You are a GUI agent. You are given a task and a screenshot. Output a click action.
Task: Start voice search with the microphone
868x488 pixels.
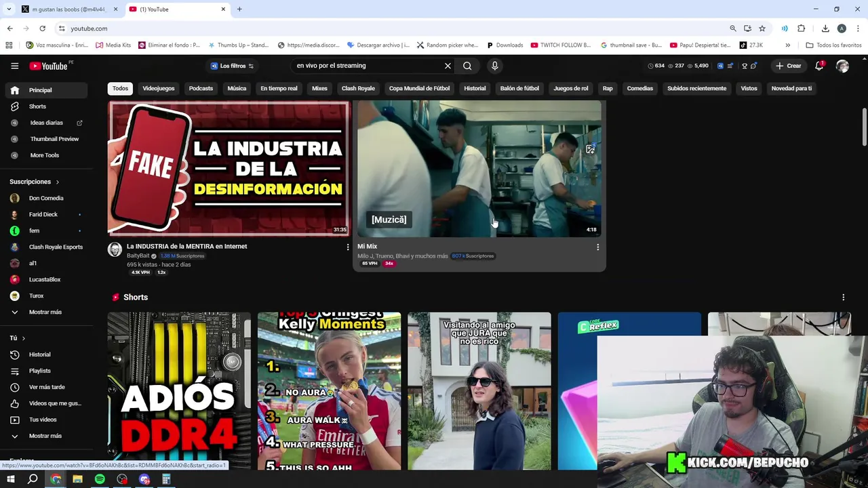click(494, 66)
